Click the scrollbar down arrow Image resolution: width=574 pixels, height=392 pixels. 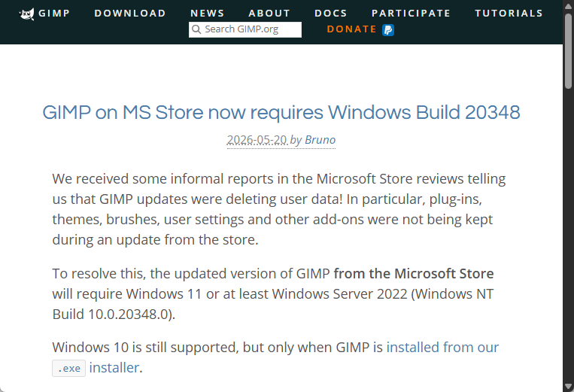tap(568, 386)
